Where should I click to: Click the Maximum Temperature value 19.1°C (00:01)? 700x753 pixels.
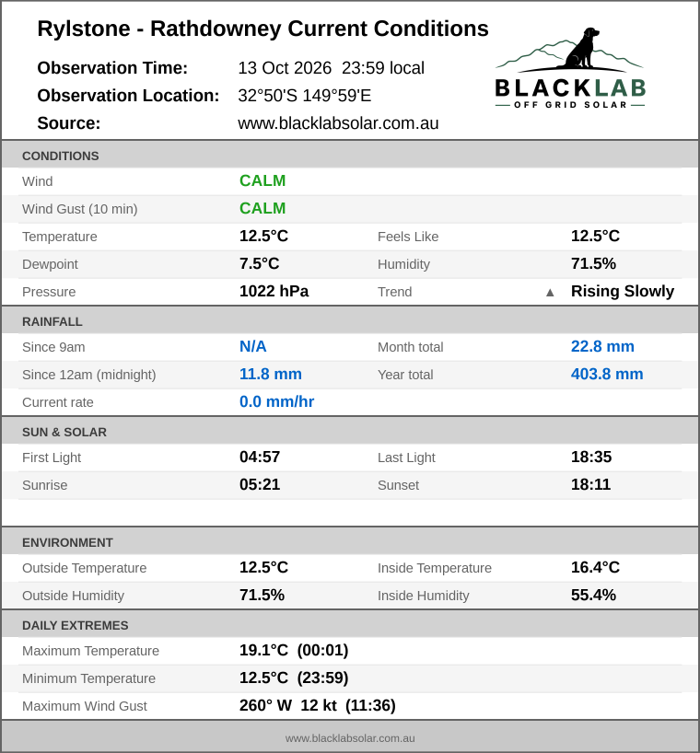point(294,650)
